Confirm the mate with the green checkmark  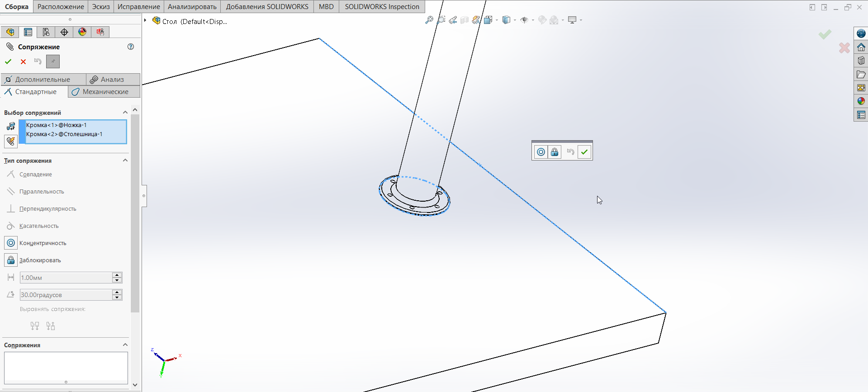coord(8,61)
